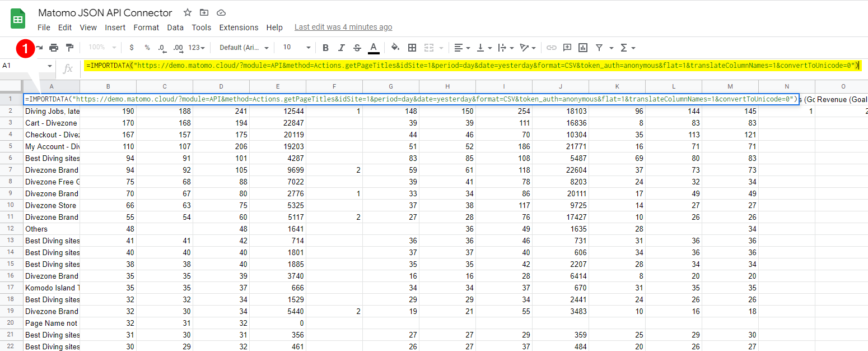Open the 123 number format dropdown
The height and width of the screenshot is (351, 868).
[196, 48]
